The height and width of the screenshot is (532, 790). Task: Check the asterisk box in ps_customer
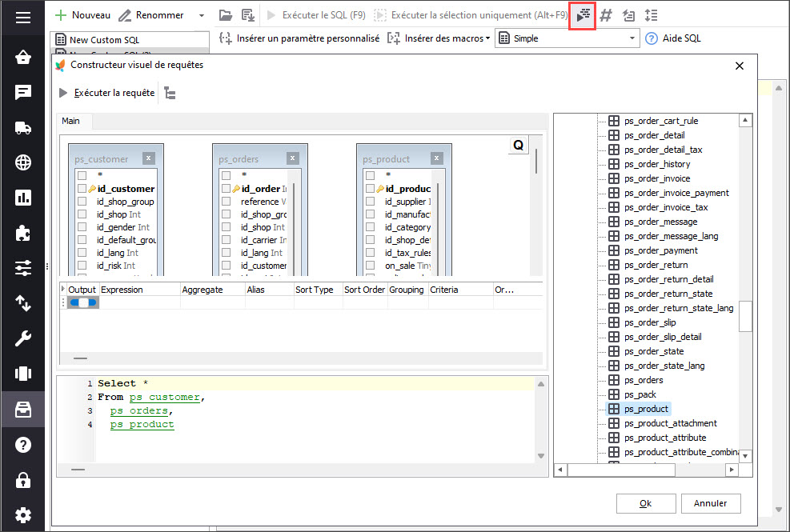pyautogui.click(x=82, y=175)
